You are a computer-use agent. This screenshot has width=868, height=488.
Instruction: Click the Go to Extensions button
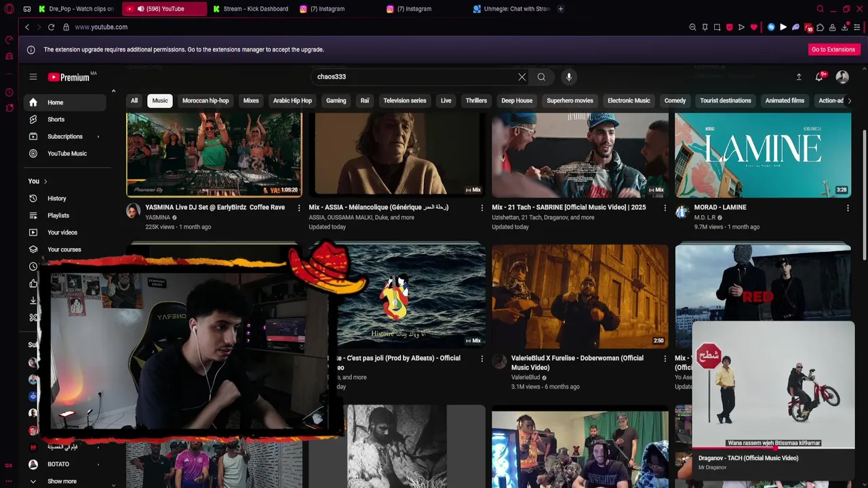pyautogui.click(x=833, y=49)
